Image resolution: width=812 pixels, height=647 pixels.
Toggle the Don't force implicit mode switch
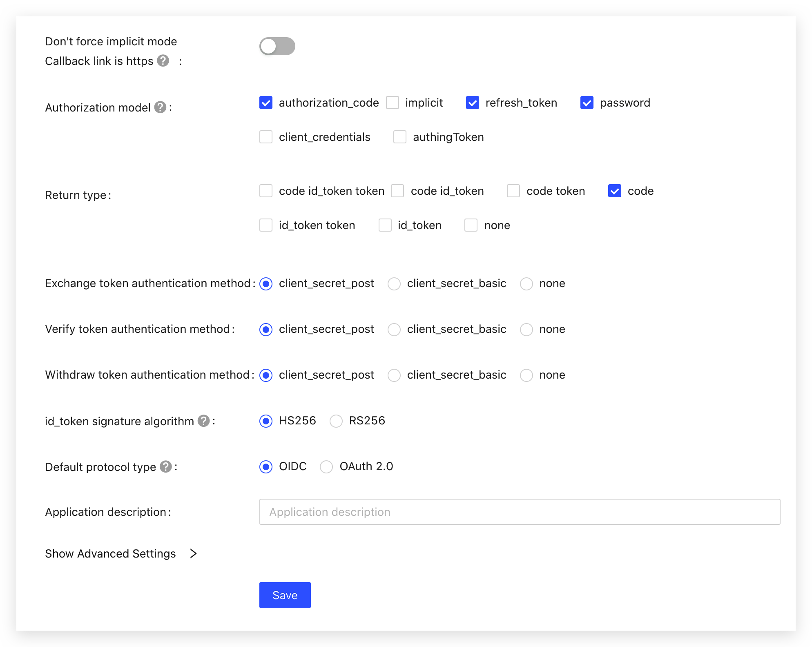point(277,46)
